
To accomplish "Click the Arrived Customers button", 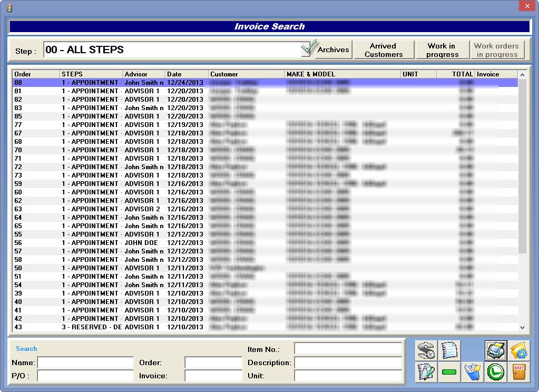I will click(384, 50).
